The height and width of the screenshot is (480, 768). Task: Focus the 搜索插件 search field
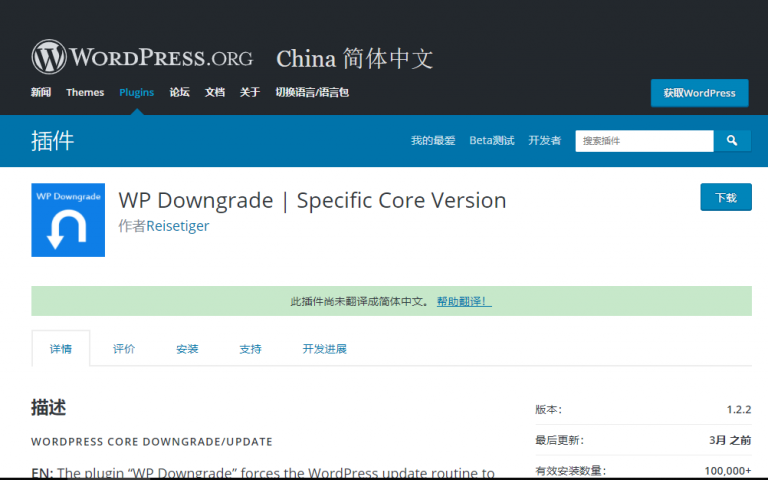(x=645, y=141)
